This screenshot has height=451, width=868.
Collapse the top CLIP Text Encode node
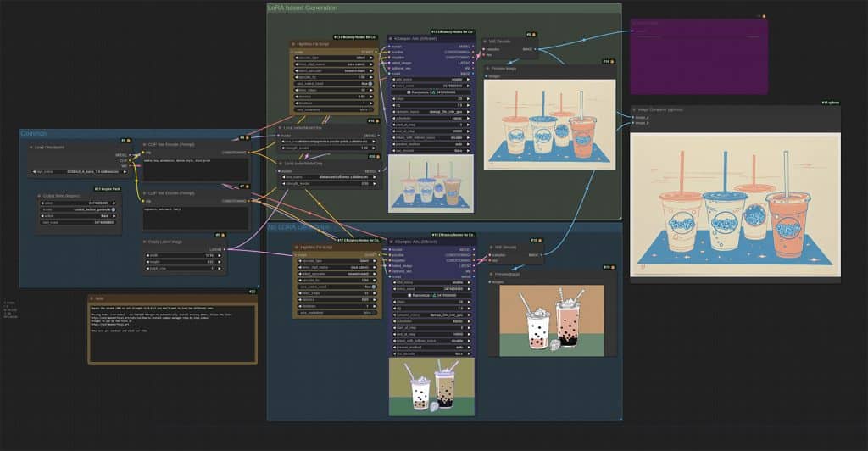point(144,144)
